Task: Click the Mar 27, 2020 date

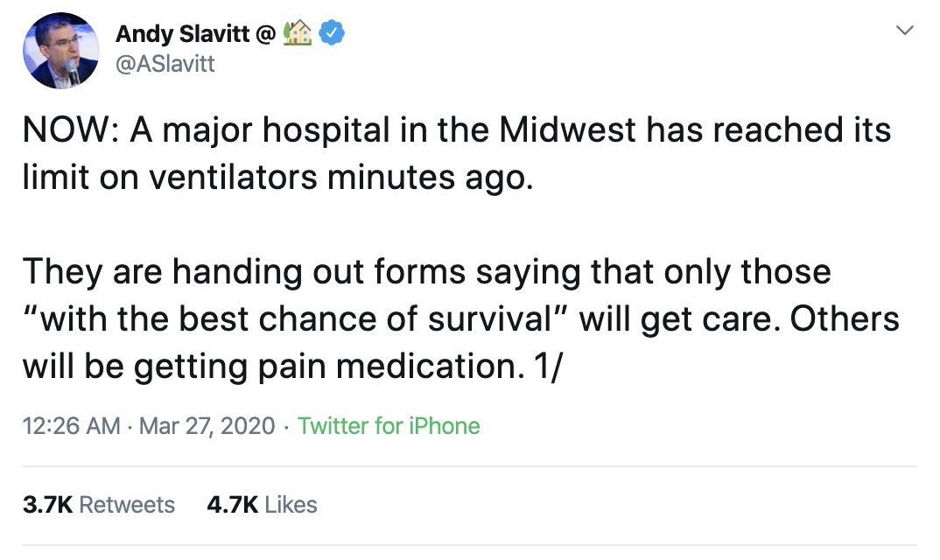Action: (x=206, y=426)
